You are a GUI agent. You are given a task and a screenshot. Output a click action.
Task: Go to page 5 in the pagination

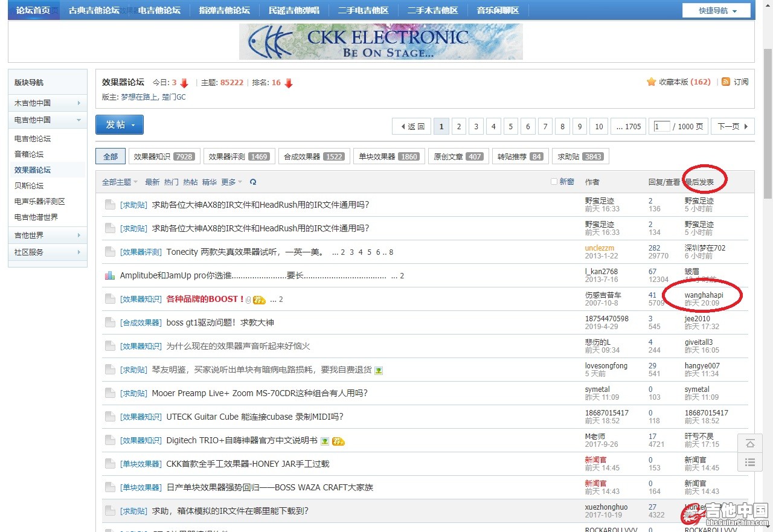(x=510, y=126)
